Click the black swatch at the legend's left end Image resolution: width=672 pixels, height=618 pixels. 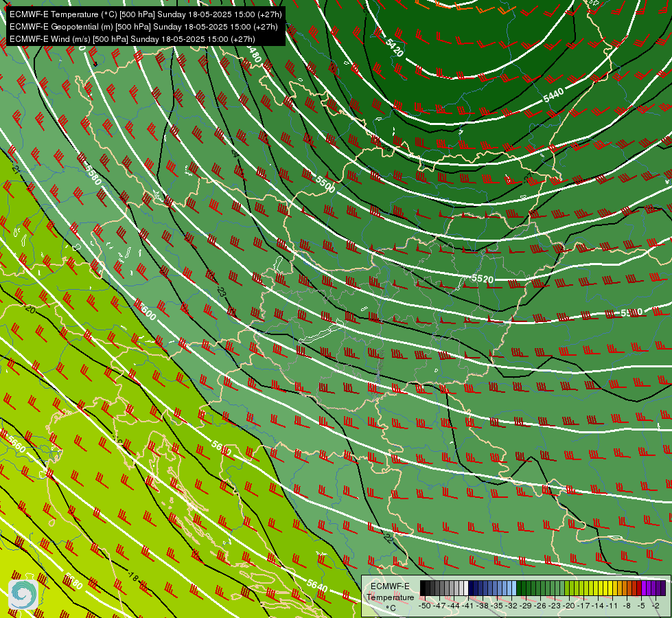423,588
